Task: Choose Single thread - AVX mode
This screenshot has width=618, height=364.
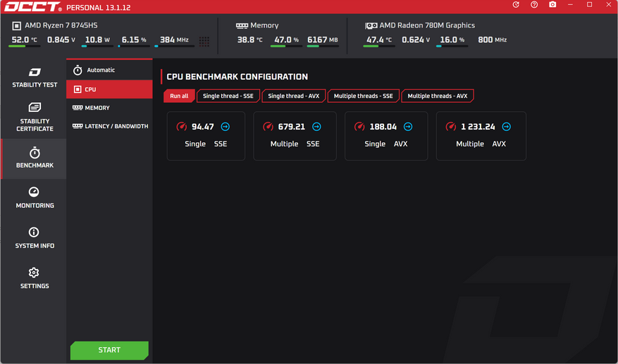Action: [294, 96]
